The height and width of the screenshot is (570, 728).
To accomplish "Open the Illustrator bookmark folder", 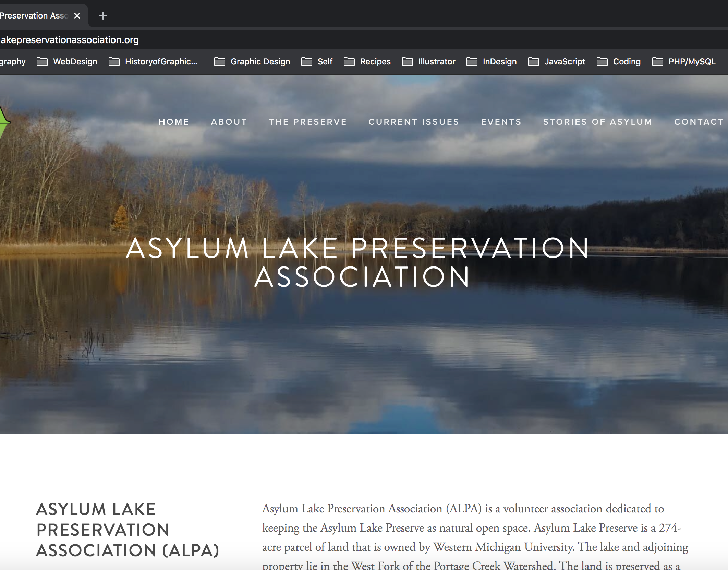I will pos(428,62).
